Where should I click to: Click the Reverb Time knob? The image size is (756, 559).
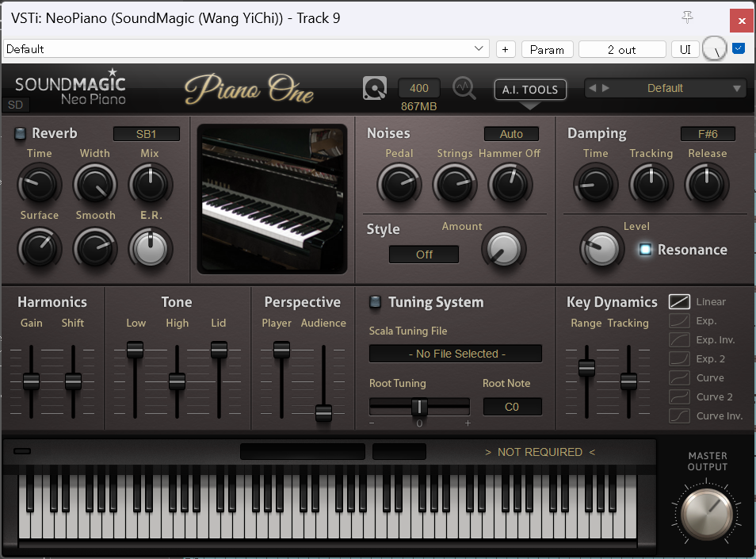coord(39,184)
